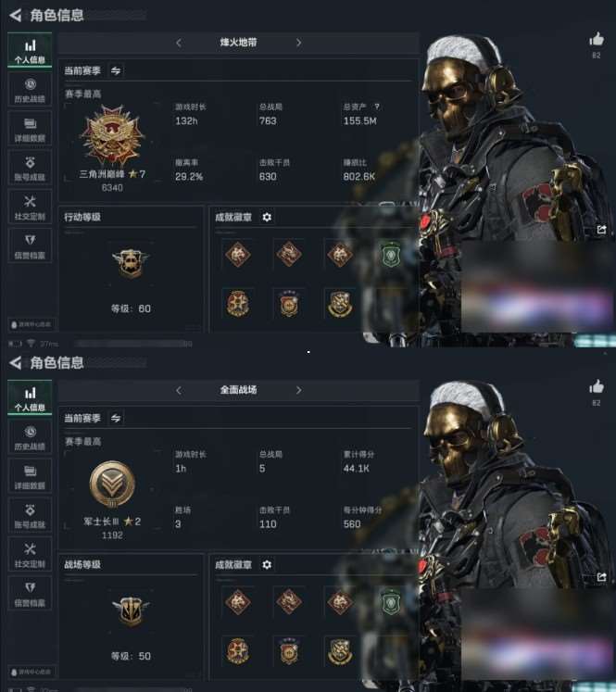Open 账号成就 in the 全面战场 screen sidebar
Screen dimensions: 616x692
pyautogui.click(x=30, y=516)
